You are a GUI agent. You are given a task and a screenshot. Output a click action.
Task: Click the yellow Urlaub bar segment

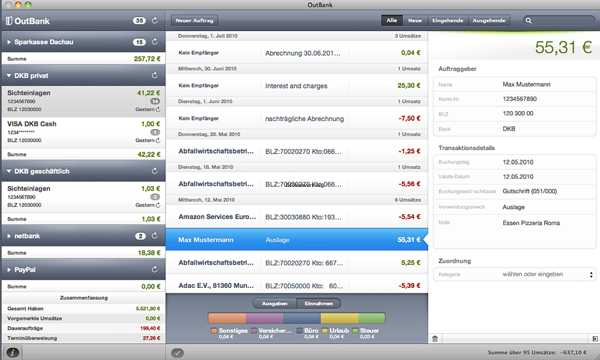tap(339, 318)
